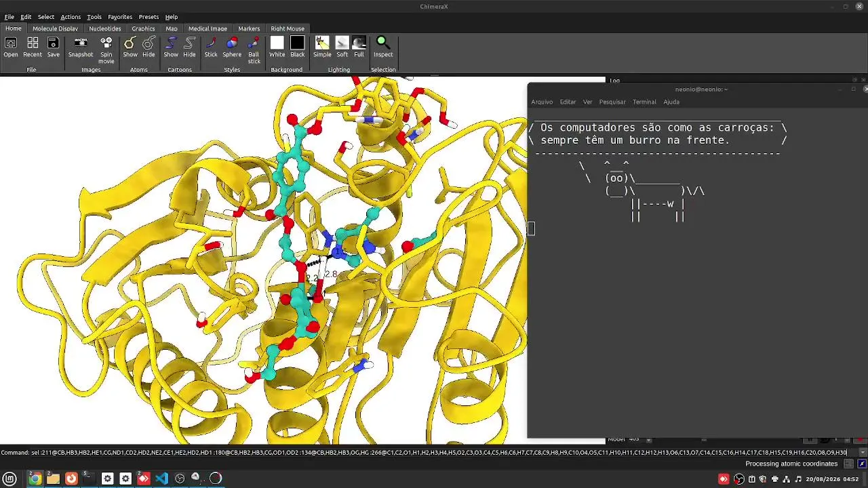Expand the command history dropdown arrow
The width and height of the screenshot is (868, 488).
click(863, 452)
